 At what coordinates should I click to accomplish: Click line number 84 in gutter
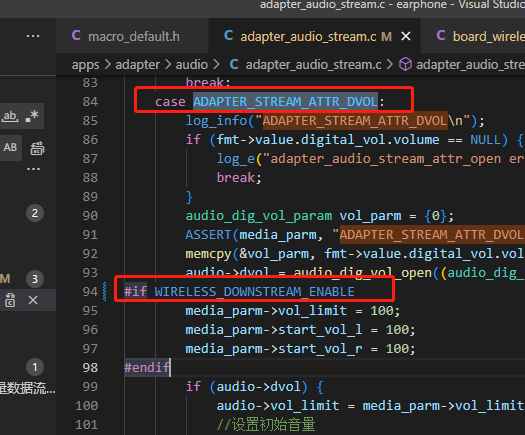pyautogui.click(x=90, y=101)
